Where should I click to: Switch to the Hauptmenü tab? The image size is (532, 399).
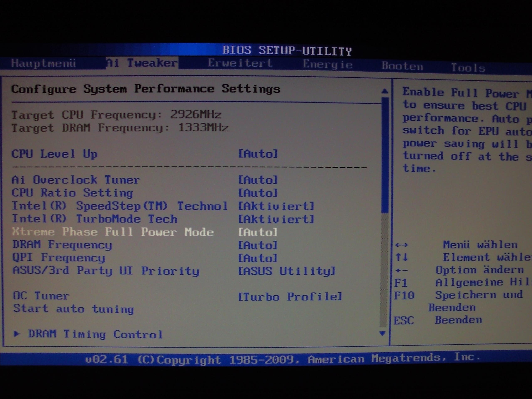tap(43, 63)
